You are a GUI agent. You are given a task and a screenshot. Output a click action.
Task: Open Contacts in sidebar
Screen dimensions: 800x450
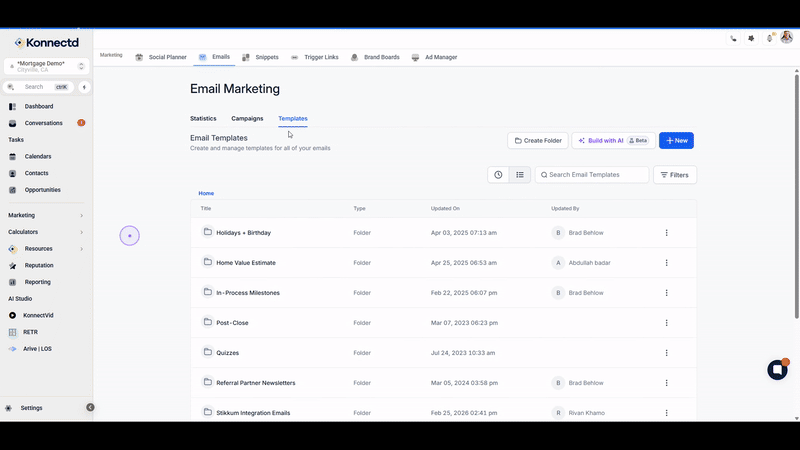tap(36, 173)
